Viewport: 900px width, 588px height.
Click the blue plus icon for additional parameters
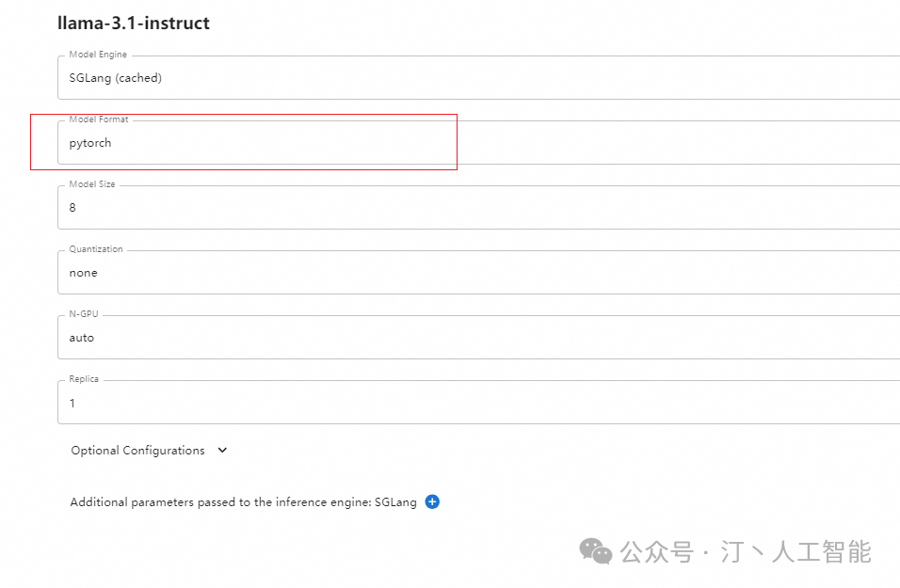tap(432, 501)
